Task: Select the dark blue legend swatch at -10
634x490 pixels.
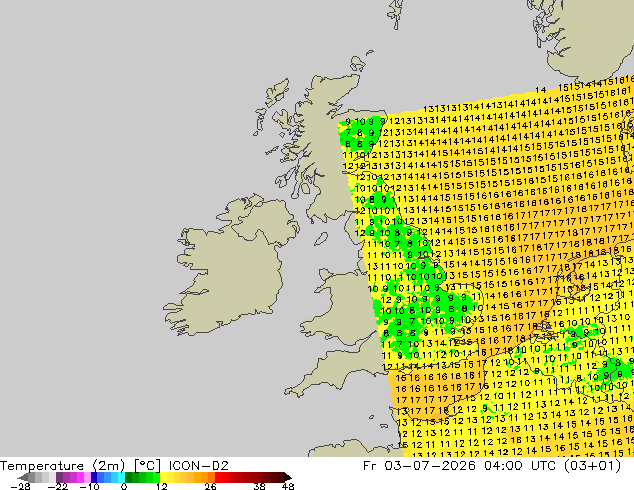Action: pyautogui.click(x=94, y=477)
